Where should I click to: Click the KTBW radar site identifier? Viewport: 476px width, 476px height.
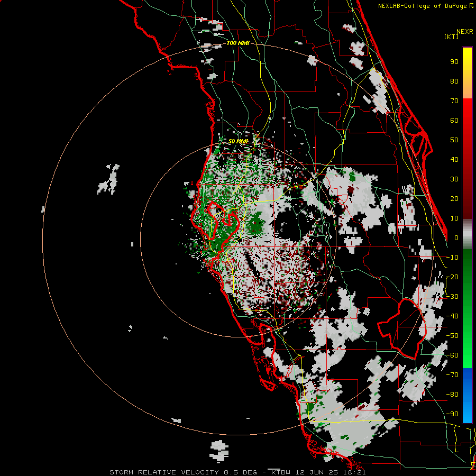pos(281,472)
